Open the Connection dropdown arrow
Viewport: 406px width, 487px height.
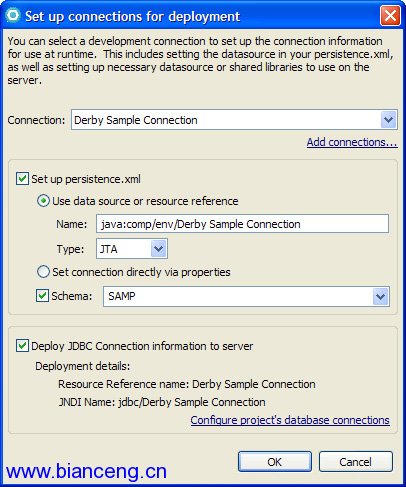[x=388, y=120]
